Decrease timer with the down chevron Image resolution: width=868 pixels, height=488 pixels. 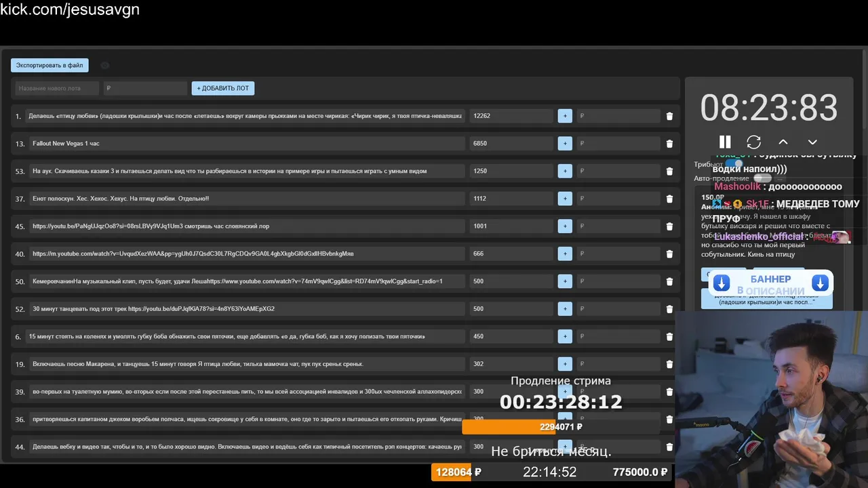click(x=812, y=142)
